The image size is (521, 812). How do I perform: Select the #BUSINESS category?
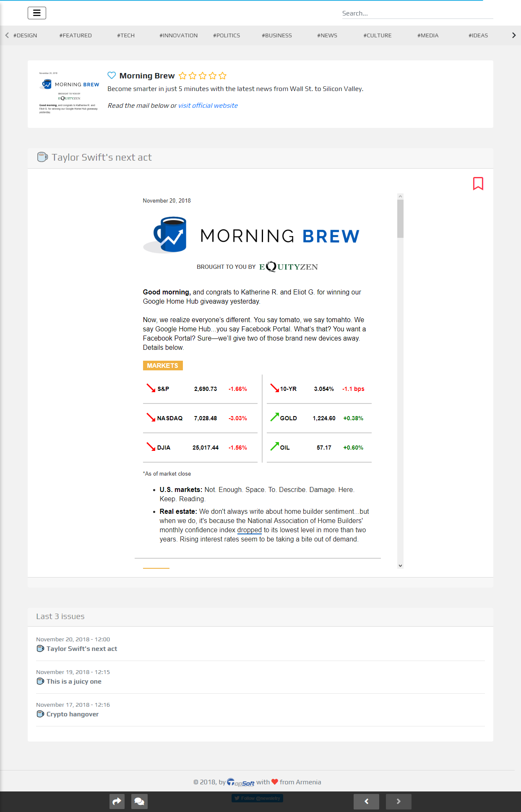point(277,36)
